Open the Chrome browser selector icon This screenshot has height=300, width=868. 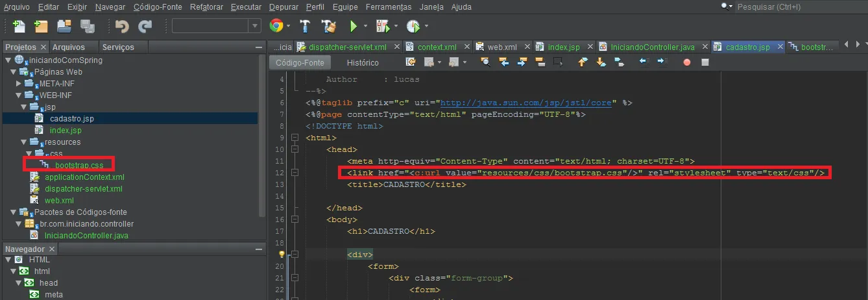click(x=276, y=26)
